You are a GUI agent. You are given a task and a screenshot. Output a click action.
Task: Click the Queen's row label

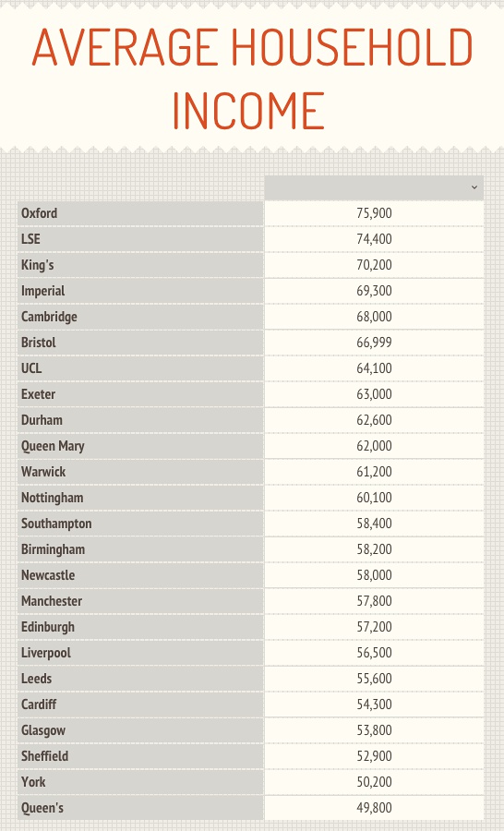tap(140, 809)
